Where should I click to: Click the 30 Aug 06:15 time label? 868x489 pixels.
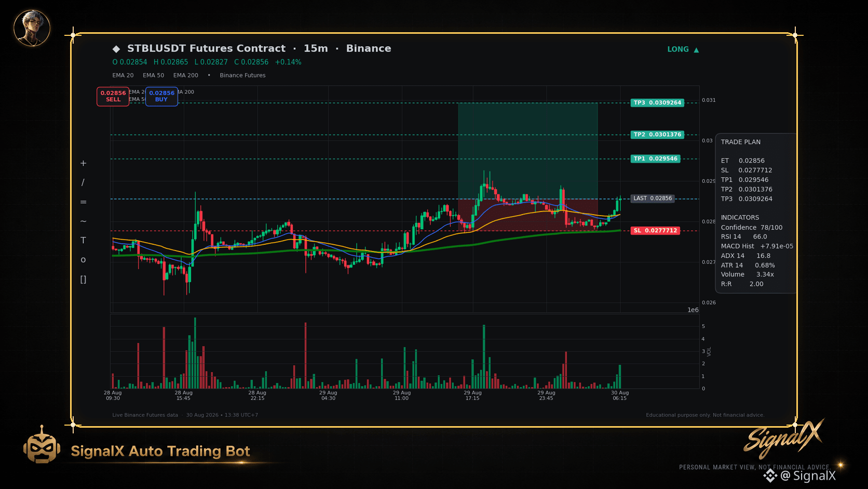[620, 395]
